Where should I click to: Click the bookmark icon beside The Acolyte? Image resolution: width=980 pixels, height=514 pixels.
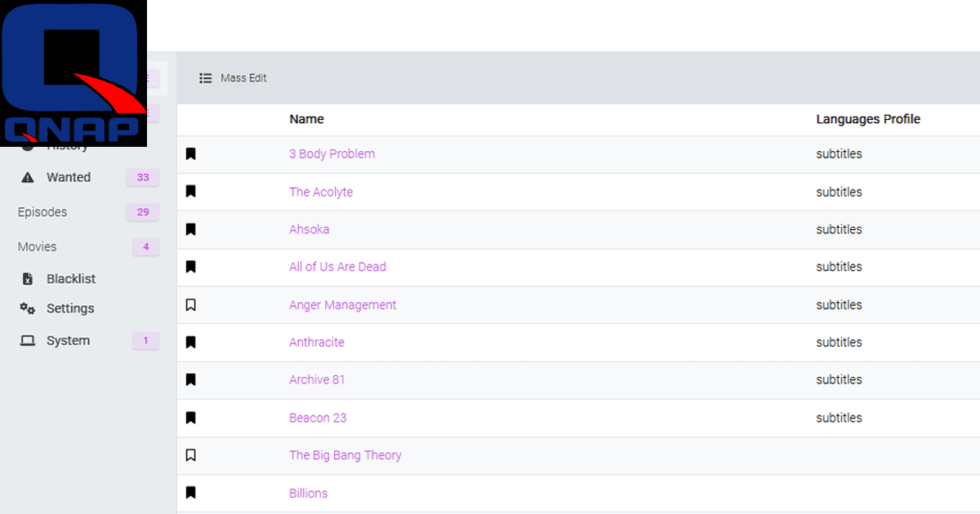tap(191, 192)
